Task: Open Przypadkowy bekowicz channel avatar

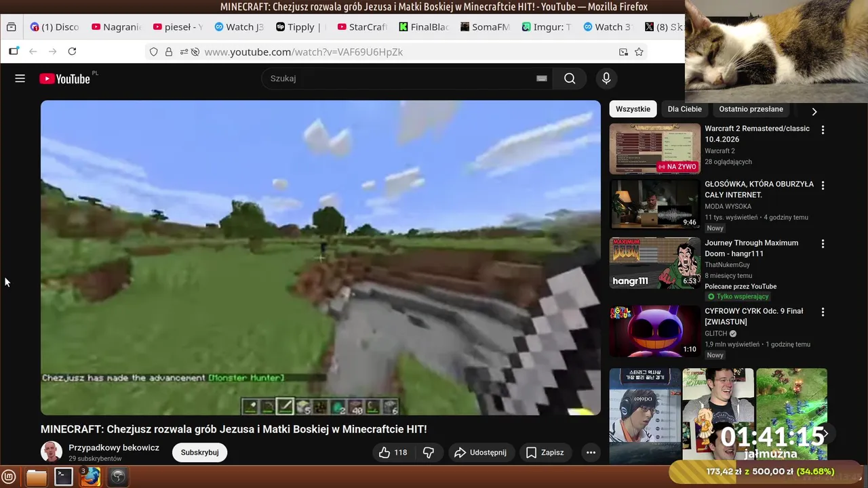Action: tap(52, 452)
